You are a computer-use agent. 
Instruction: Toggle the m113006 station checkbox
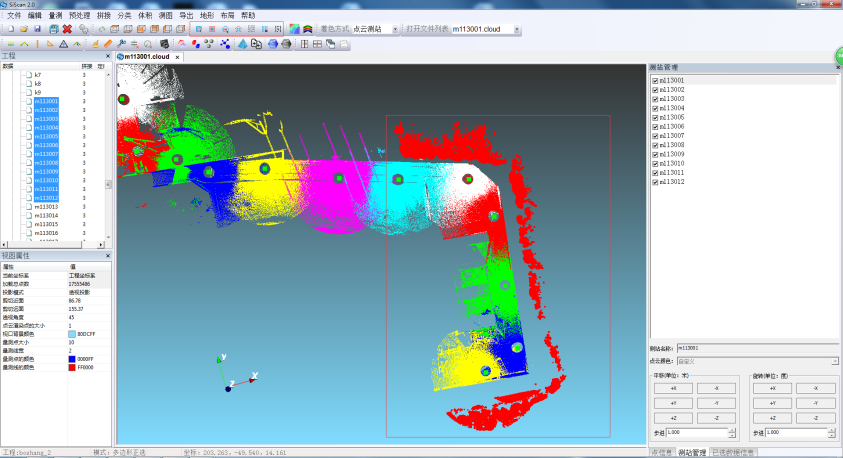coord(655,126)
